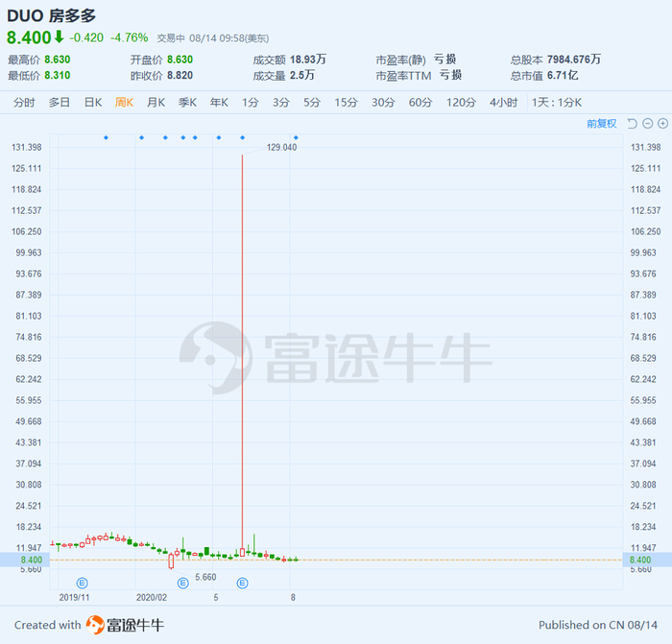Click the 成交额 18.93万 value
The width and height of the screenshot is (672, 644).
tap(308, 60)
